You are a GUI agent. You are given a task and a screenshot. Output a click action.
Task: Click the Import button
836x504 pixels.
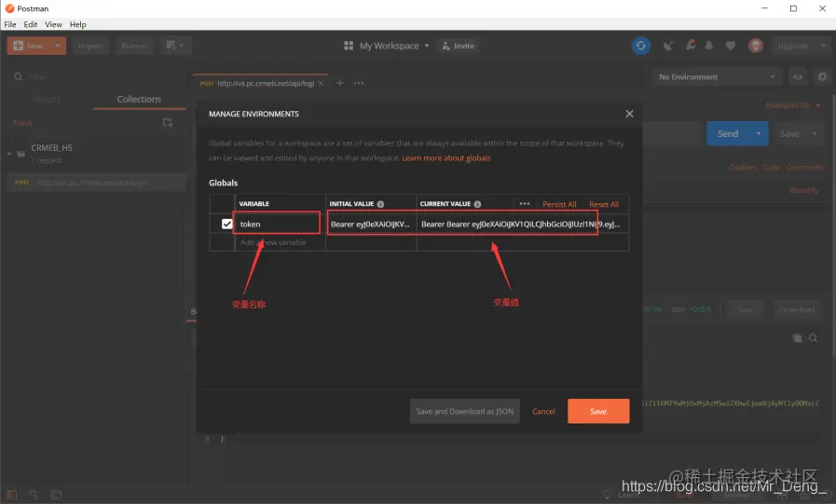90,46
